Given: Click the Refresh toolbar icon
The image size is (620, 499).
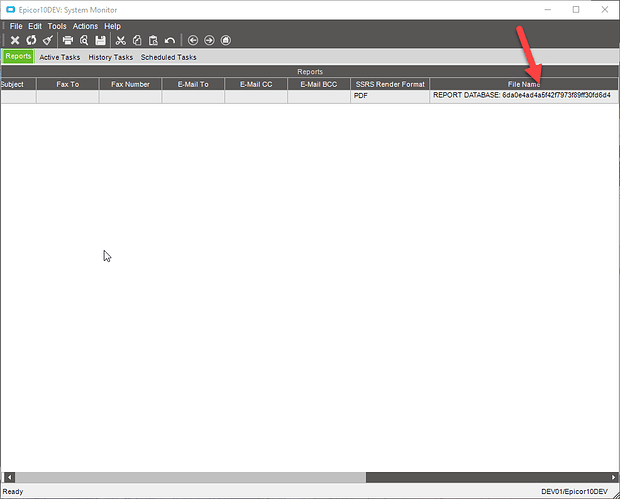Looking at the screenshot, I should (x=31, y=40).
